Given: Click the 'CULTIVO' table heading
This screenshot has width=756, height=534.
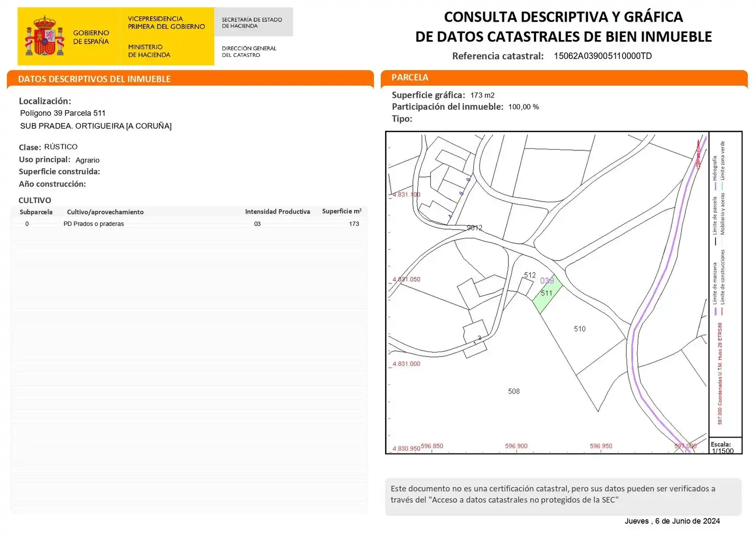Looking at the screenshot, I should (35, 200).
